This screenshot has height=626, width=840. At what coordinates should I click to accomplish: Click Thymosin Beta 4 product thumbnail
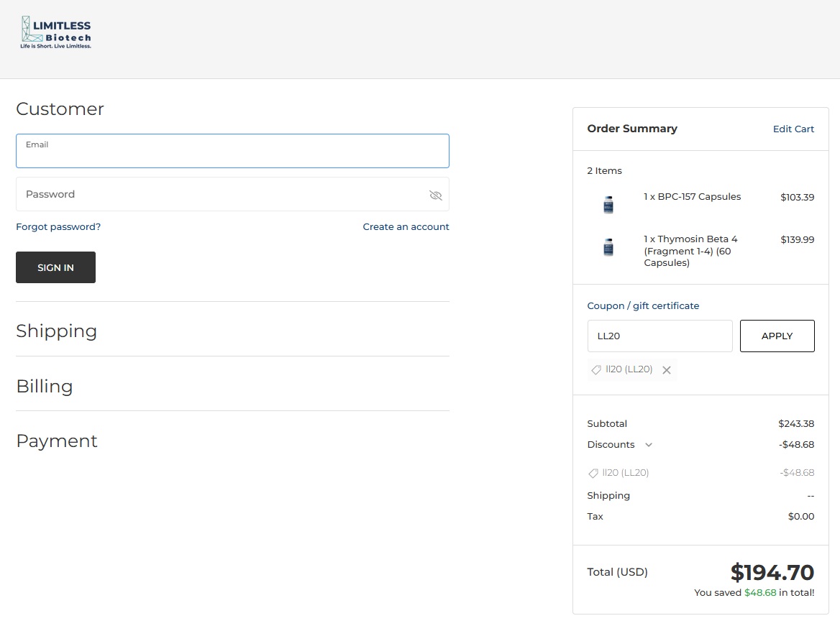608,247
